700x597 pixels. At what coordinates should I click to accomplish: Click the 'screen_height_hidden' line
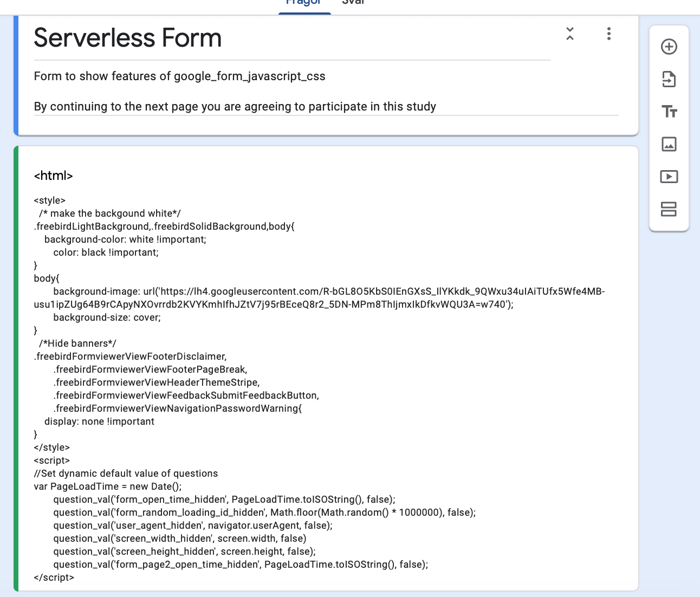pyautogui.click(x=184, y=551)
